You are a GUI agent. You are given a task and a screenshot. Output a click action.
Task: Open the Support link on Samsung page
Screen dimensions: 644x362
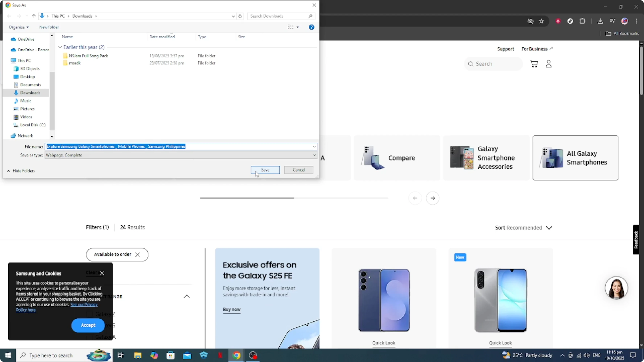(505, 49)
